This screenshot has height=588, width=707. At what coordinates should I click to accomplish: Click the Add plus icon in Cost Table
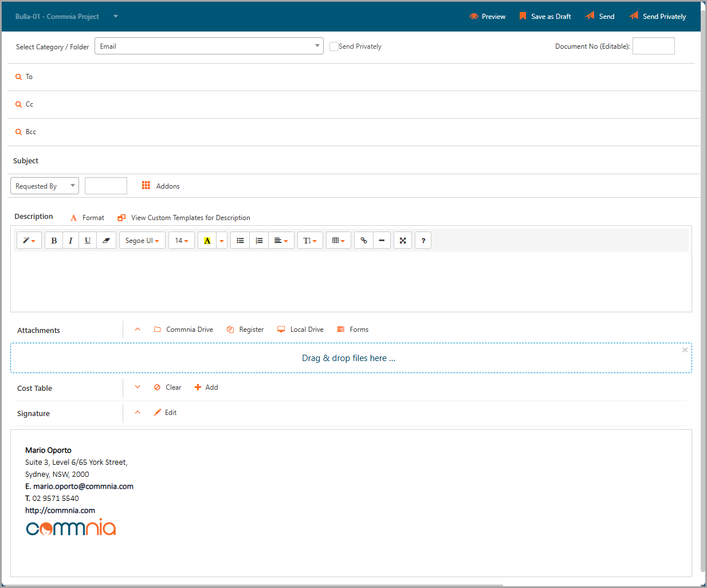tap(198, 387)
